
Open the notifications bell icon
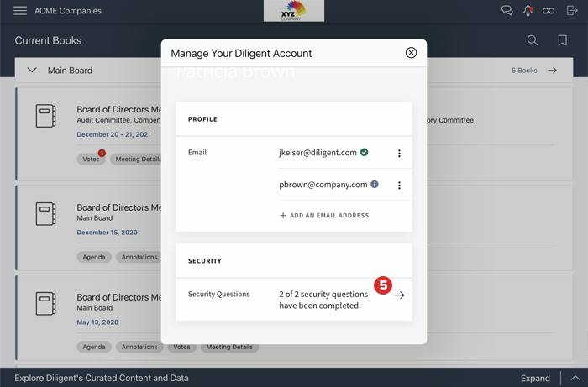[x=528, y=11]
